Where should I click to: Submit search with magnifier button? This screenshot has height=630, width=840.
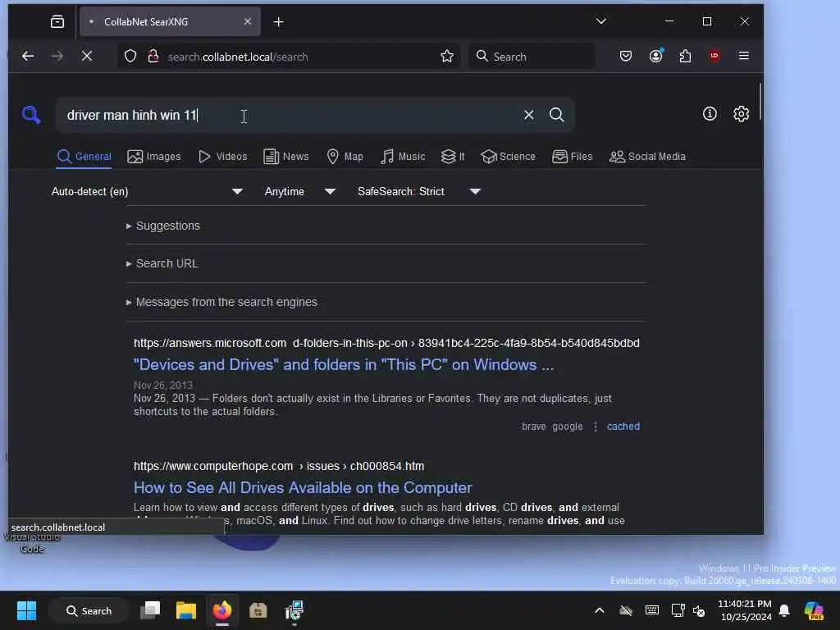tap(557, 115)
